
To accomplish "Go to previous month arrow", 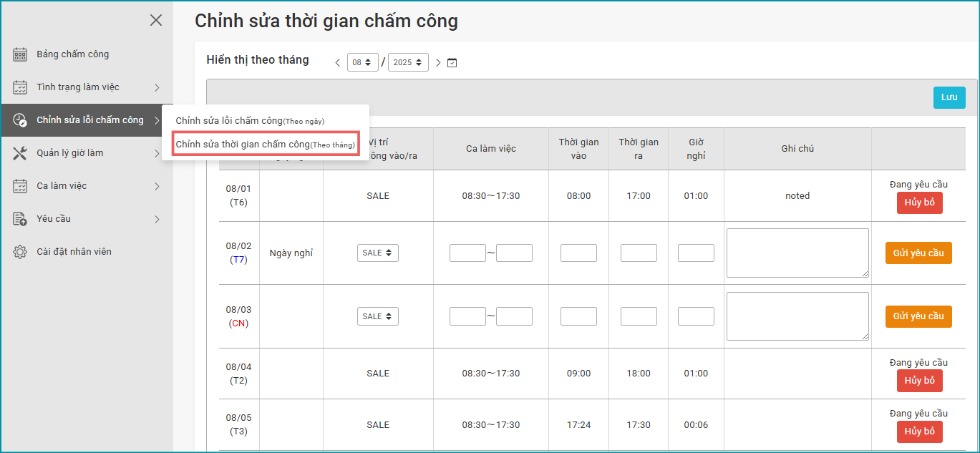I will [x=338, y=63].
